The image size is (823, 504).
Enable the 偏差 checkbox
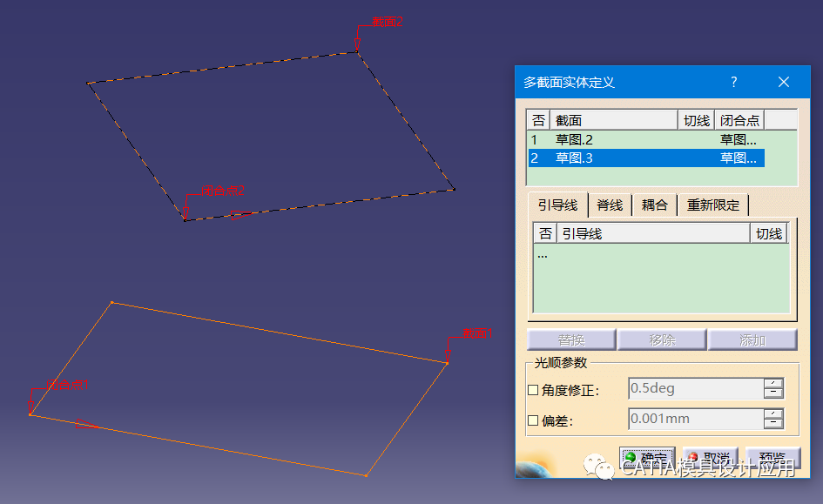[533, 420]
